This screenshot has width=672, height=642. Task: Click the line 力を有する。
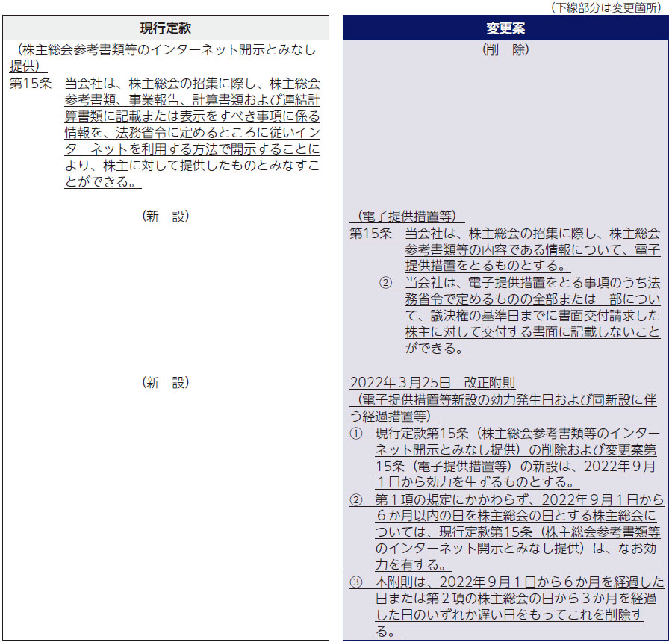click(414, 565)
